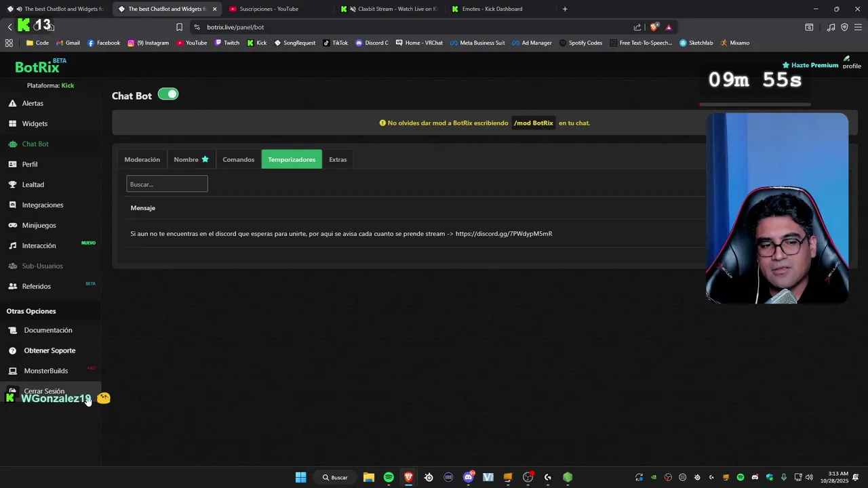The width and height of the screenshot is (868, 488).
Task: Open the Spotify Codes bookmark
Action: tap(580, 43)
